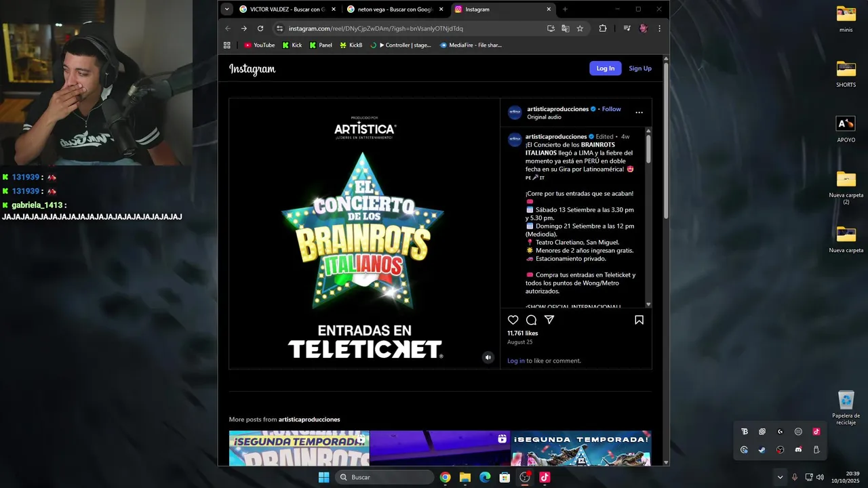This screenshot has height=488, width=868.
Task: Click the install app icon in address bar
Action: pos(551,28)
